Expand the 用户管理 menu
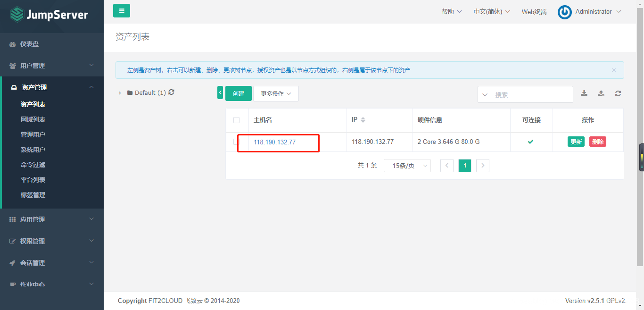644x310 pixels. click(52, 66)
